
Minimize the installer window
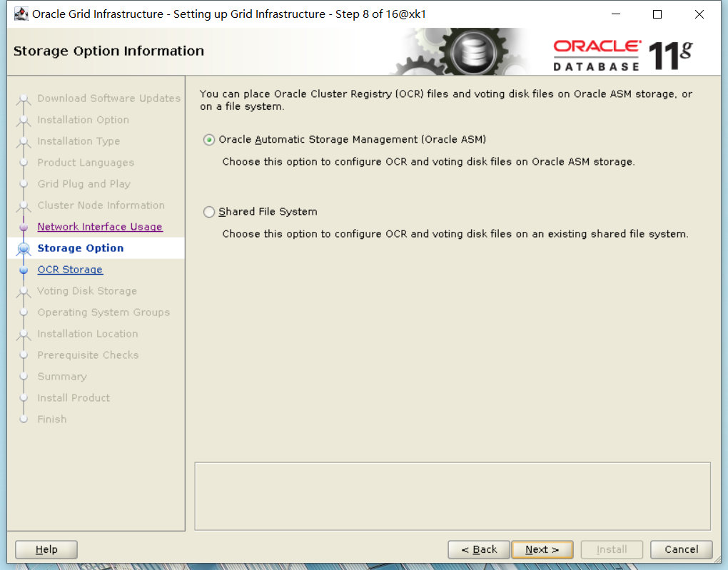tap(616, 14)
